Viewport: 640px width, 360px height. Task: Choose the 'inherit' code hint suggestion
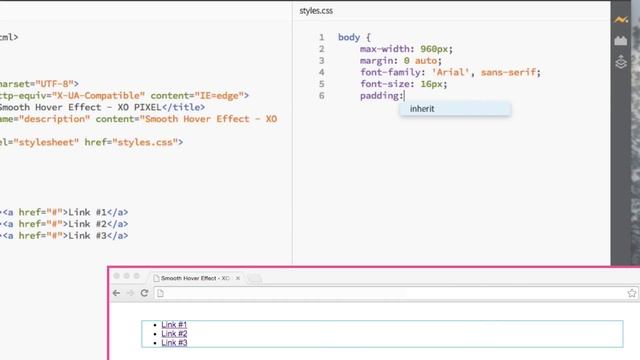pyautogui.click(x=455, y=109)
